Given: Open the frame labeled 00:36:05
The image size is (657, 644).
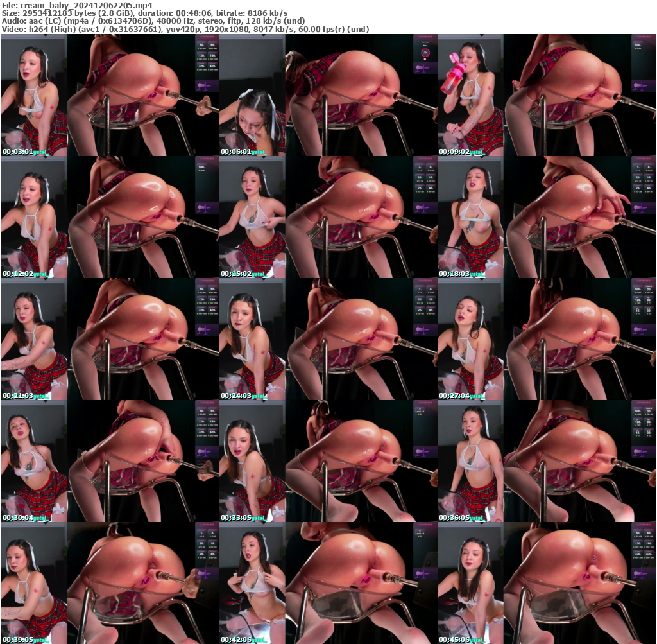Looking at the screenshot, I should [x=546, y=461].
